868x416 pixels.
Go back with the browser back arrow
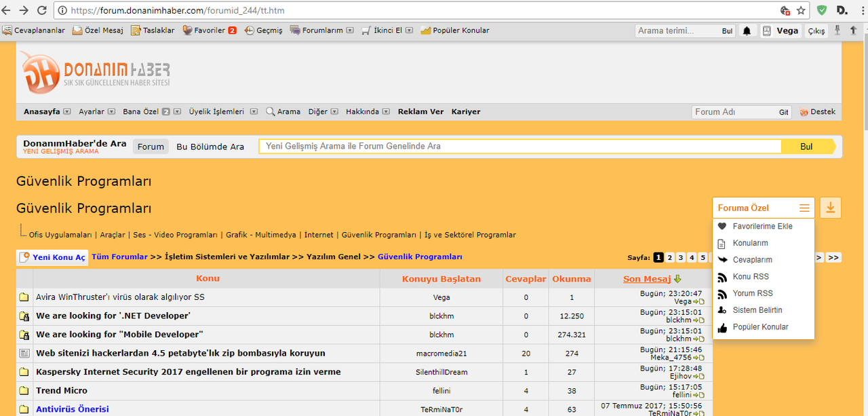click(7, 10)
